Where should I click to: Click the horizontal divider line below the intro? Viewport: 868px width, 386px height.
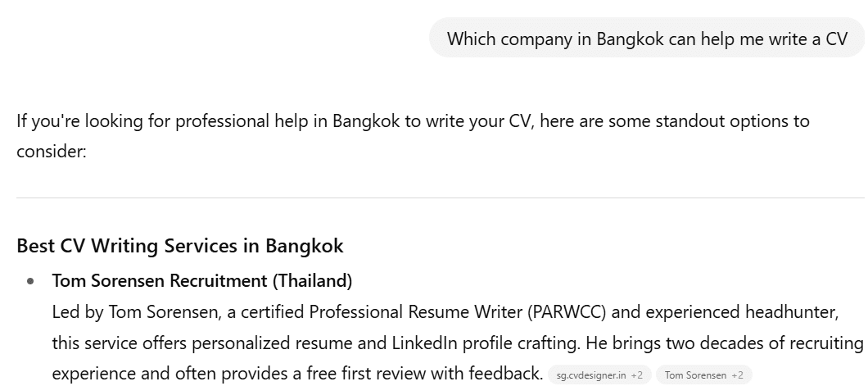pyautogui.click(x=441, y=198)
